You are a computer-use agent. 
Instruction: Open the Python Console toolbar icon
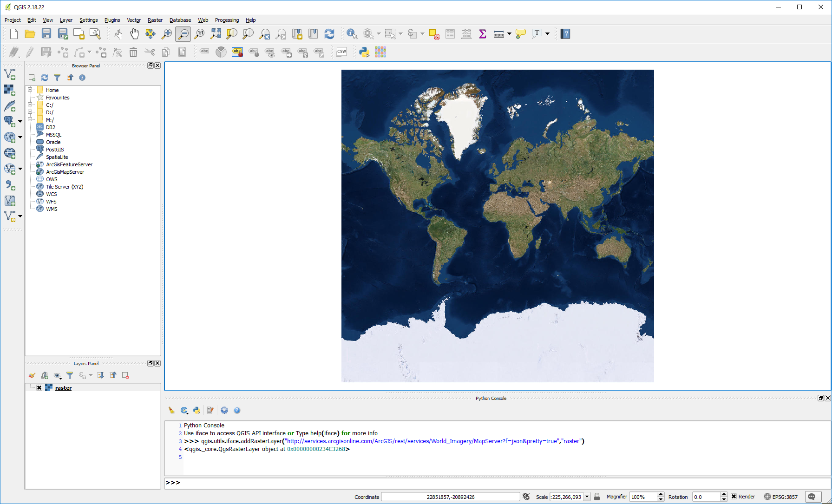click(364, 52)
